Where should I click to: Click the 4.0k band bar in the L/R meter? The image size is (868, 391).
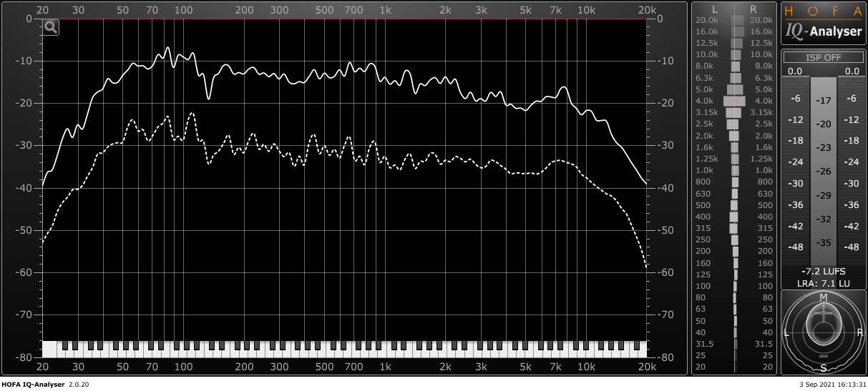(x=734, y=101)
